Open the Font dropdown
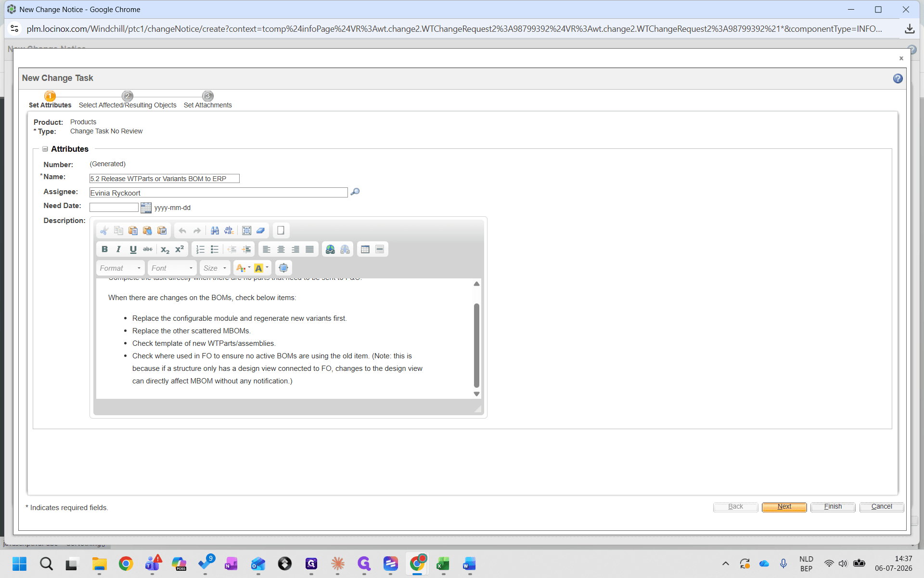 pyautogui.click(x=172, y=268)
